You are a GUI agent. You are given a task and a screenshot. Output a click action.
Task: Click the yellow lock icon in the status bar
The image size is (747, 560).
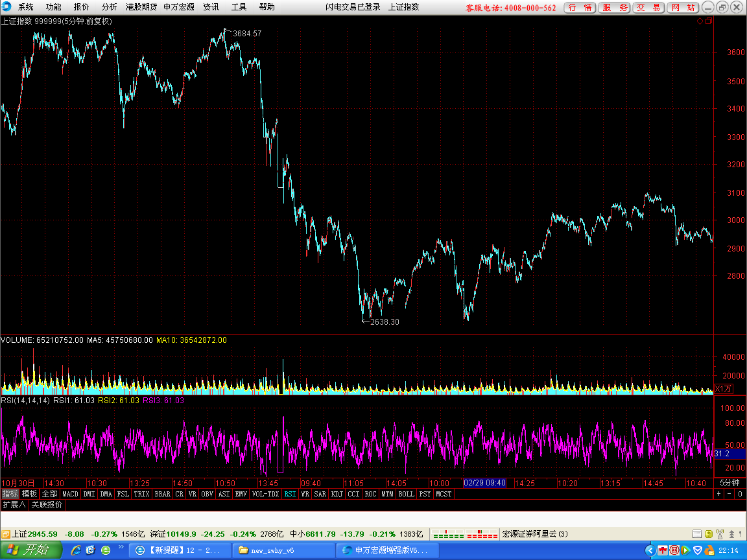pos(708,534)
